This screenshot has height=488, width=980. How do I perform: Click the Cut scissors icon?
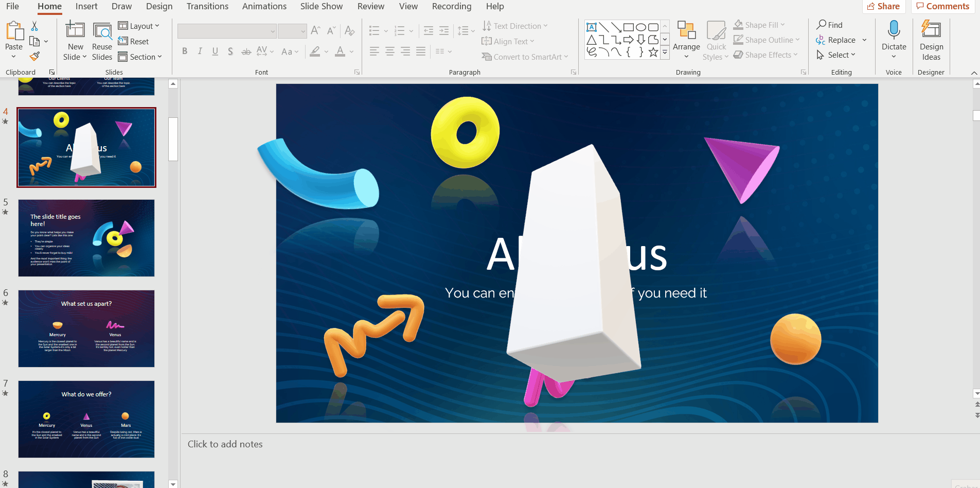point(34,26)
